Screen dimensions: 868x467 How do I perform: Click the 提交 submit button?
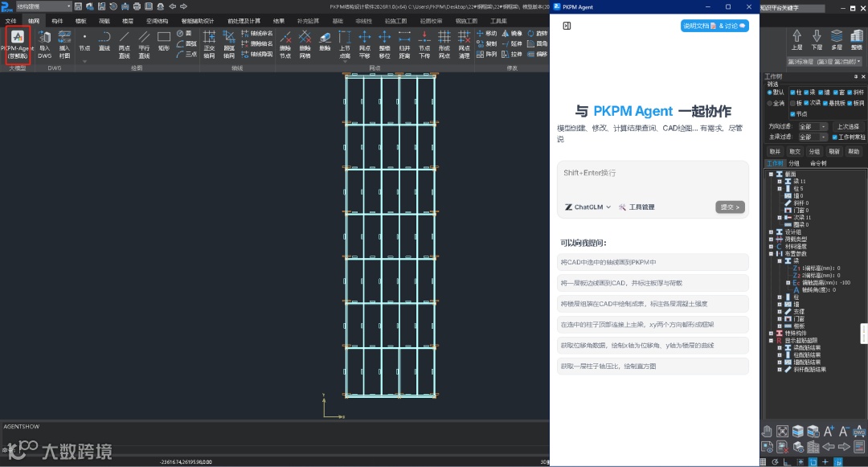click(x=730, y=207)
